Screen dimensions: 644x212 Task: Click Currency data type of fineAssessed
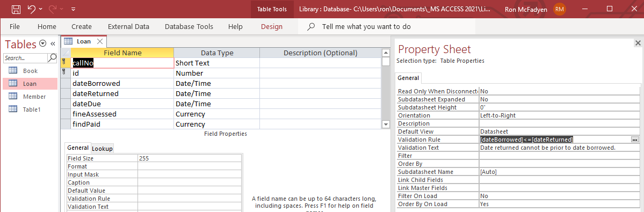(x=217, y=114)
